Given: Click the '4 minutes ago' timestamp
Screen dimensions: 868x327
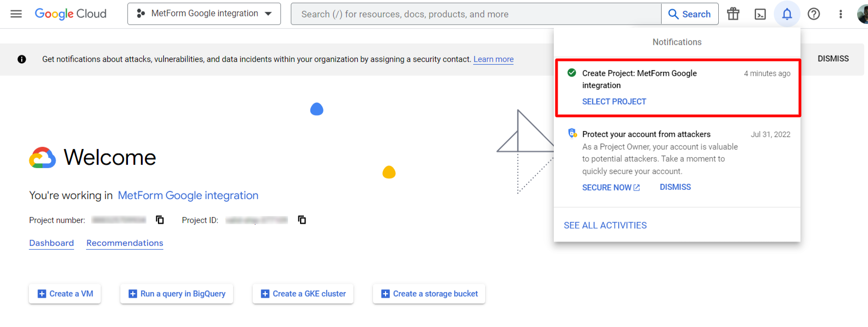Looking at the screenshot, I should click(x=767, y=73).
